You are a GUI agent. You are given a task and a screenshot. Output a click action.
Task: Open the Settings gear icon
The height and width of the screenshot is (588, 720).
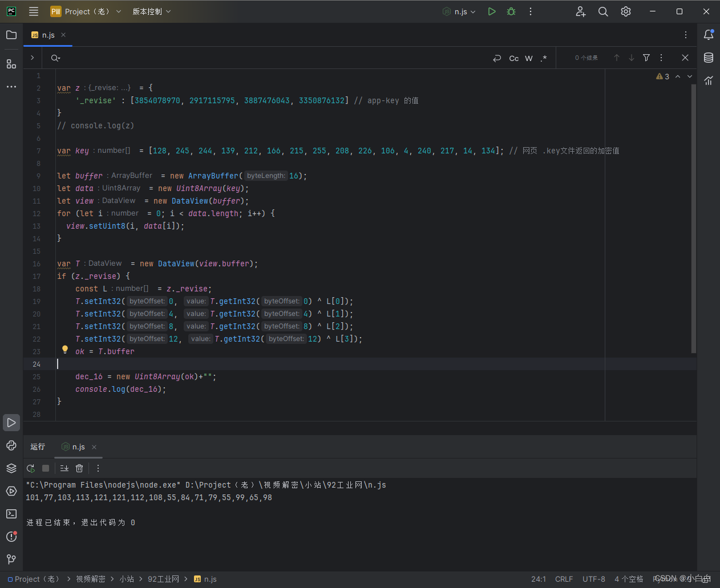click(x=626, y=11)
